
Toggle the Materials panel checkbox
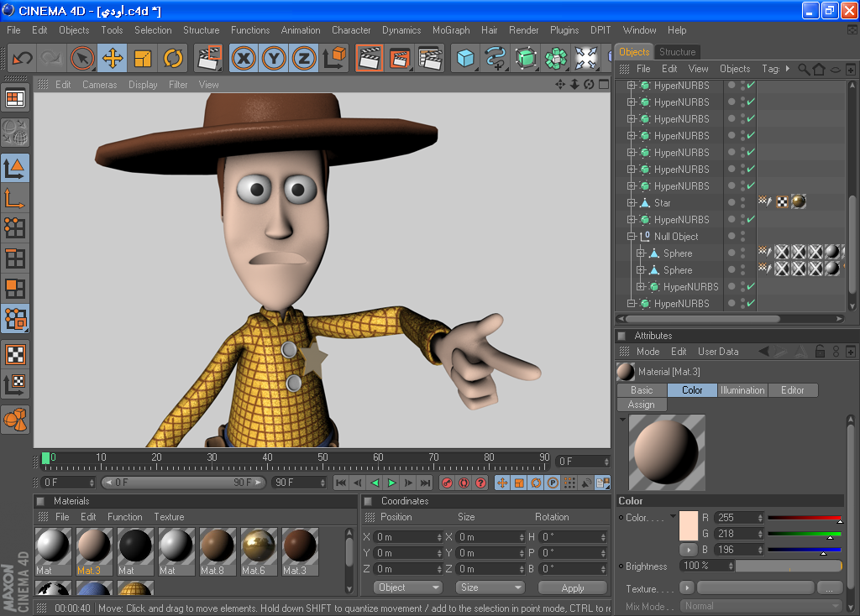coord(40,501)
